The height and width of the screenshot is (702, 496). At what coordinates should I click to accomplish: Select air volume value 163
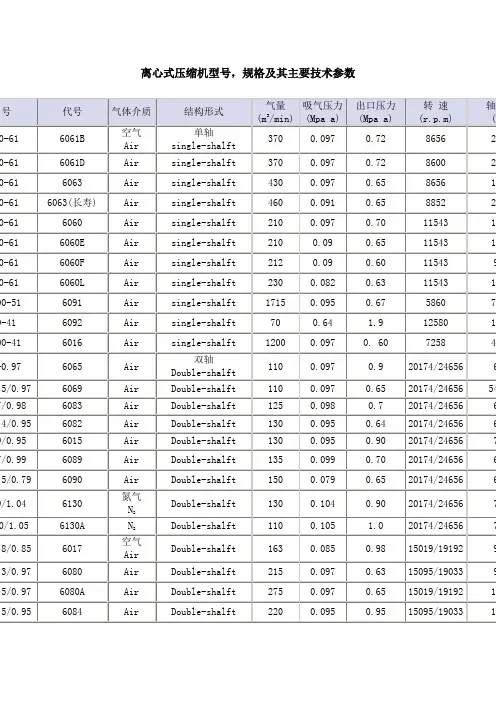(275, 549)
